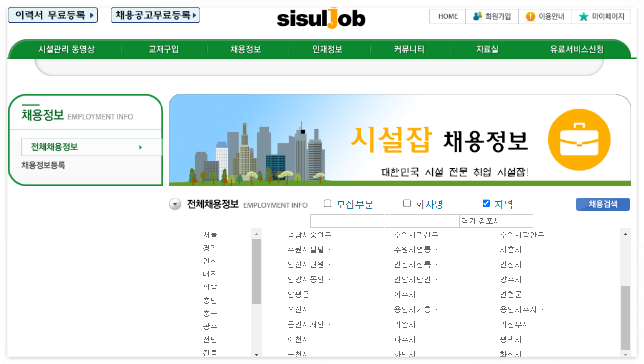Click the 회원가입 people icon
644x364 pixels.
pos(478,16)
